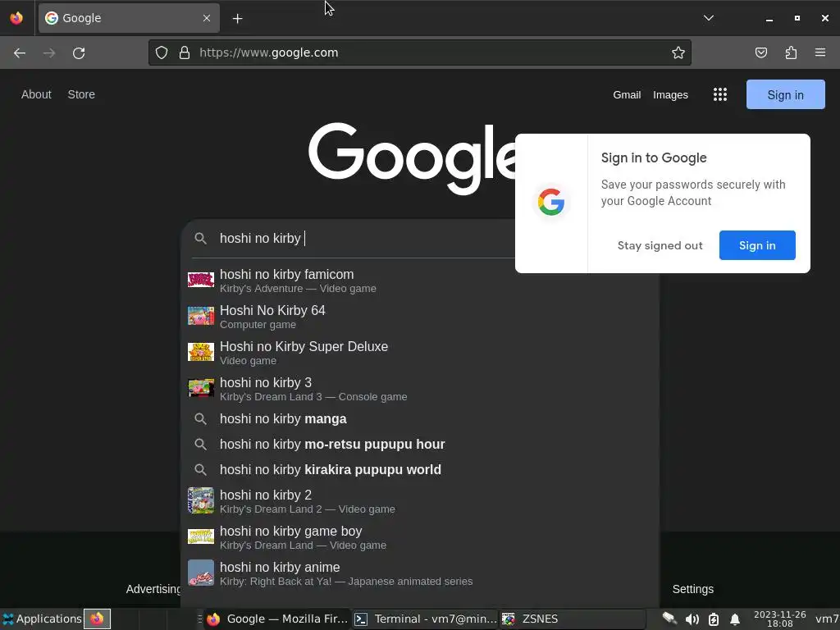The height and width of the screenshot is (630, 840).
Task: Select suggestion hoshi no kirby anime
Action: [419, 573]
